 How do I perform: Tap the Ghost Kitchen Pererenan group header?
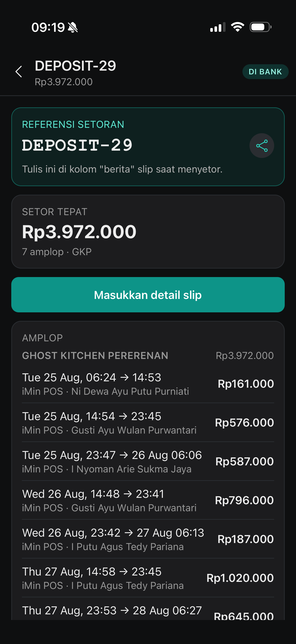point(148,355)
